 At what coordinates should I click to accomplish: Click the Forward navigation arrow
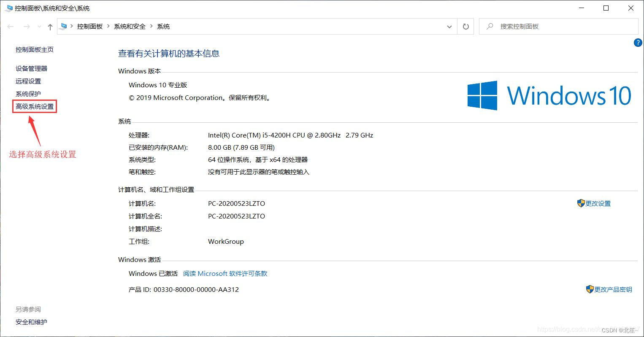[x=27, y=27]
